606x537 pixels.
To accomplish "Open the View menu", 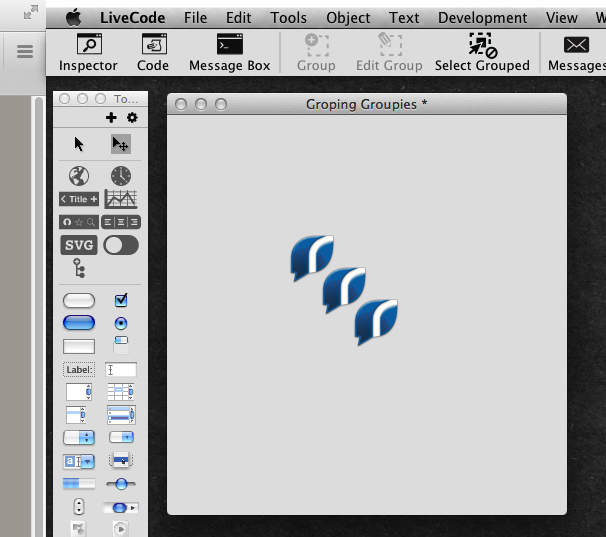I will (x=562, y=18).
